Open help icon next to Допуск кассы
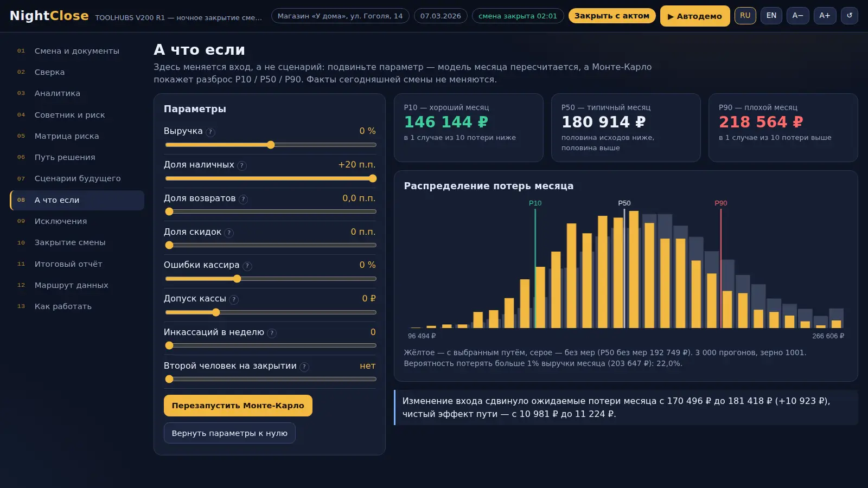 [x=234, y=299]
